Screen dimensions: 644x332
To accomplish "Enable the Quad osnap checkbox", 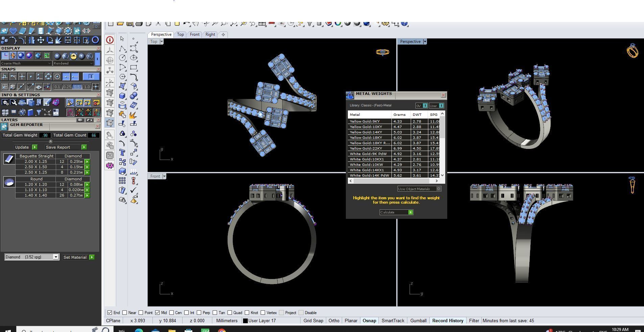I will pos(230,313).
